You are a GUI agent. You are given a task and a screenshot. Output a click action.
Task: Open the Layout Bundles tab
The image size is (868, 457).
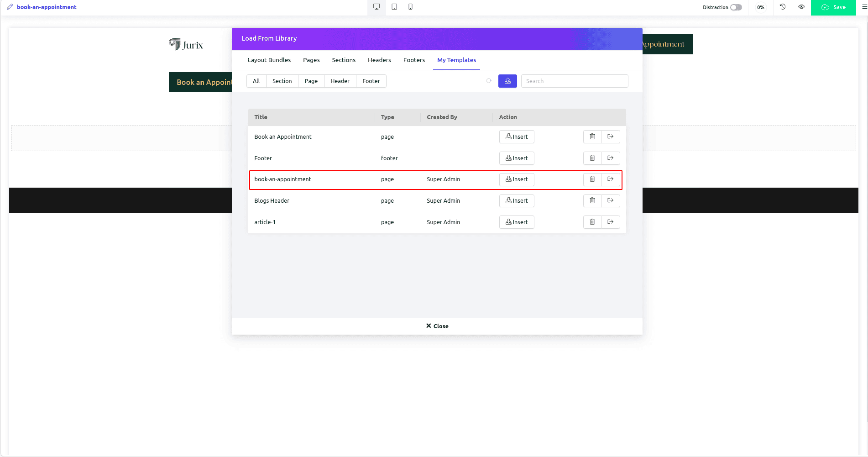click(x=269, y=60)
